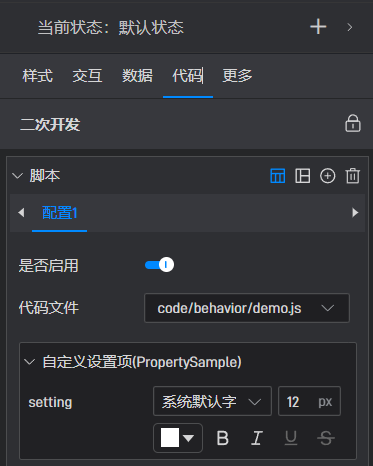Select the blue table layout icon

pyautogui.click(x=277, y=176)
